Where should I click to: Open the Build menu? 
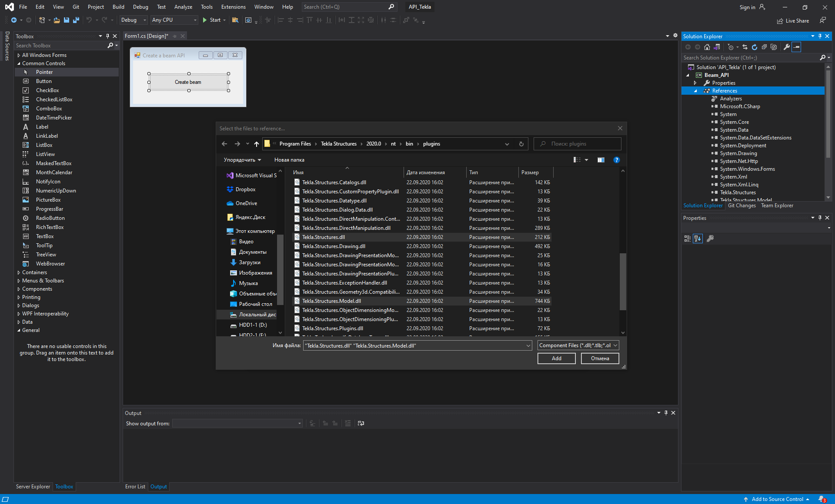(x=118, y=7)
